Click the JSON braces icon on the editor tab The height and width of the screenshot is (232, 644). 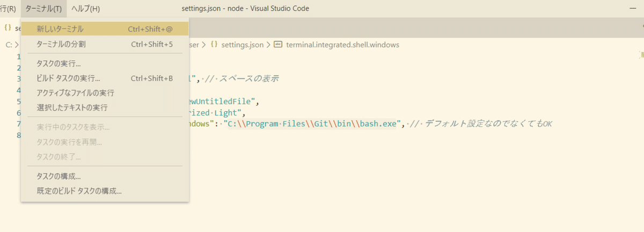click(x=8, y=27)
